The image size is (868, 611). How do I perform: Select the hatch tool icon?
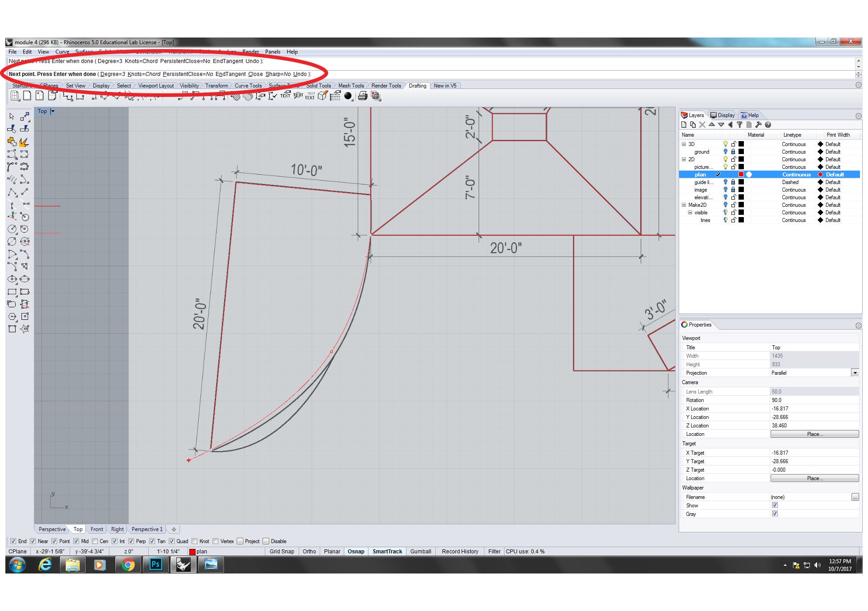(236, 96)
